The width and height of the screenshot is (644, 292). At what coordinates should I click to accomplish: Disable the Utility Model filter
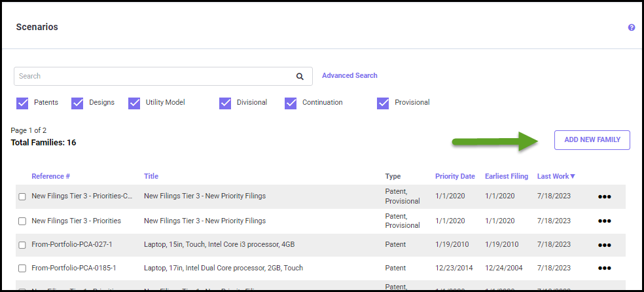click(135, 103)
